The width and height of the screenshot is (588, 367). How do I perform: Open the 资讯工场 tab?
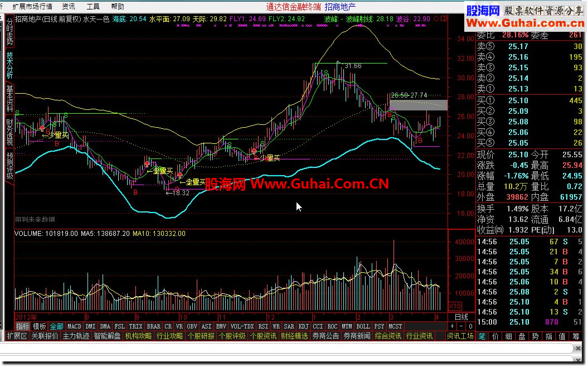tap(460, 336)
